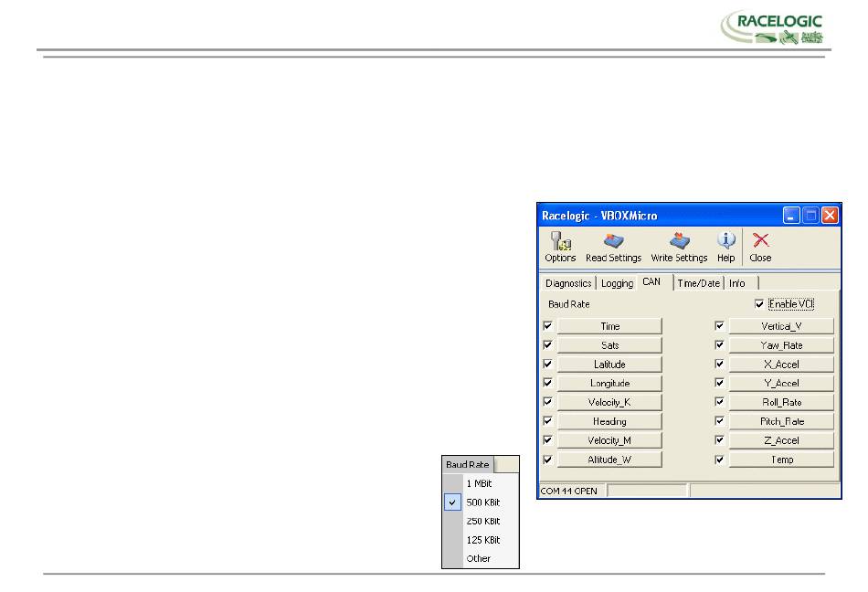Screen dimensions: 868x592
Task: Click the Temp button
Action: point(781,460)
